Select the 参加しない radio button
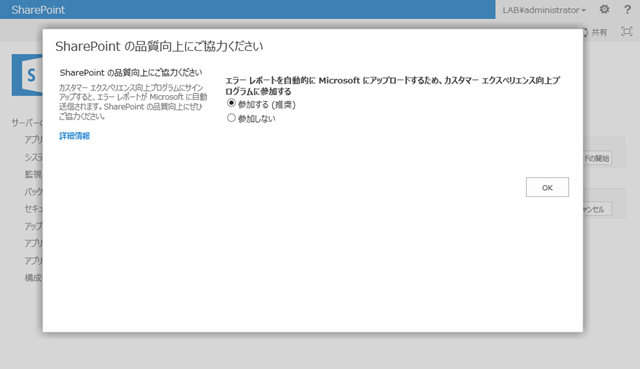 pyautogui.click(x=231, y=118)
